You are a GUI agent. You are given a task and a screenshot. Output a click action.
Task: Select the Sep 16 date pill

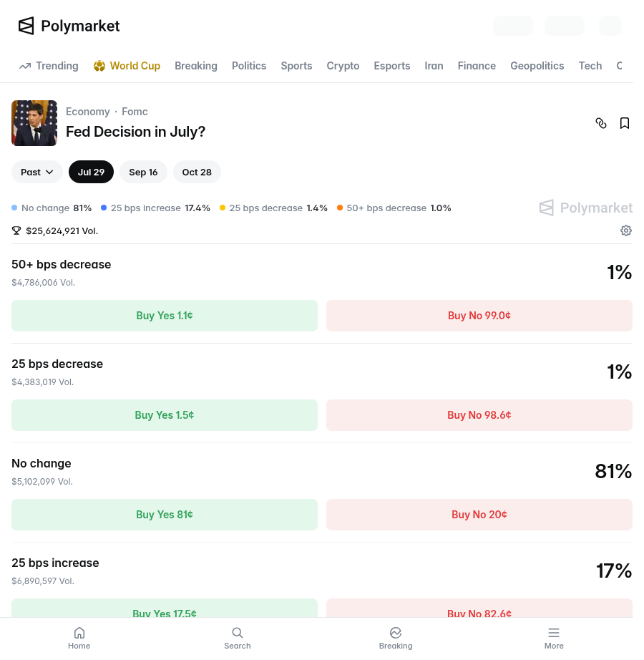tap(143, 172)
